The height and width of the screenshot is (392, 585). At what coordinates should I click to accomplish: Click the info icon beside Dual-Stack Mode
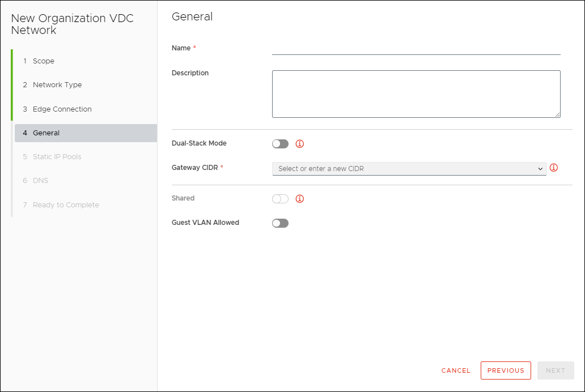coord(299,143)
